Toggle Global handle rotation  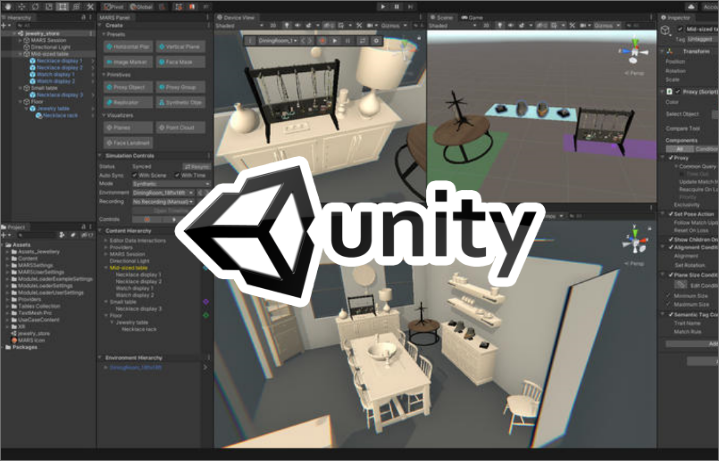coord(142,7)
